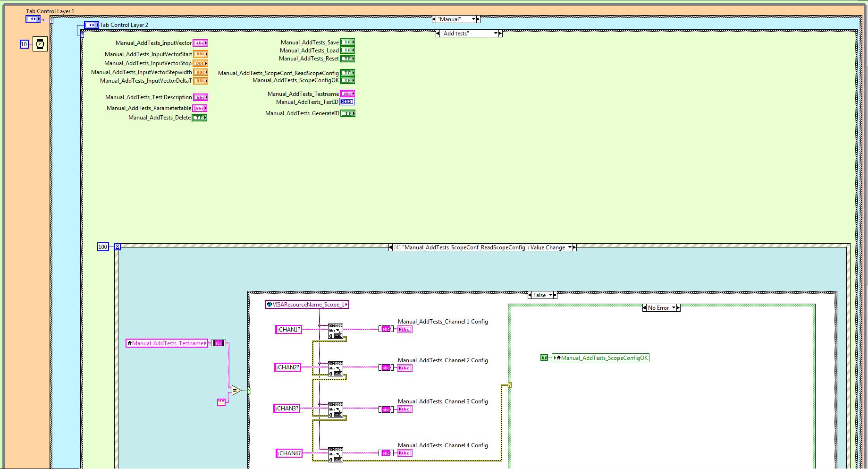868x469 pixels.
Task: Click the Manual_AddTests_Channel 1 Config string indicator
Action: [x=405, y=329]
